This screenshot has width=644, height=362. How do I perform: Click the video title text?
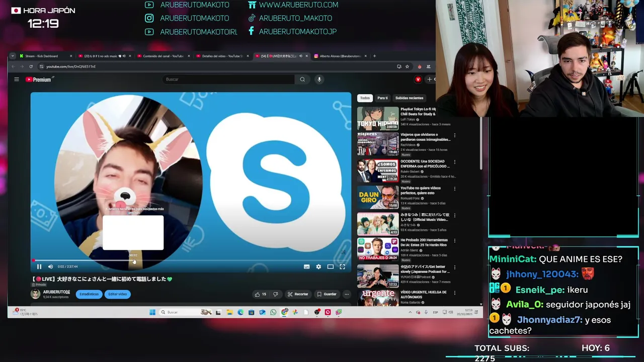pyautogui.click(x=102, y=279)
